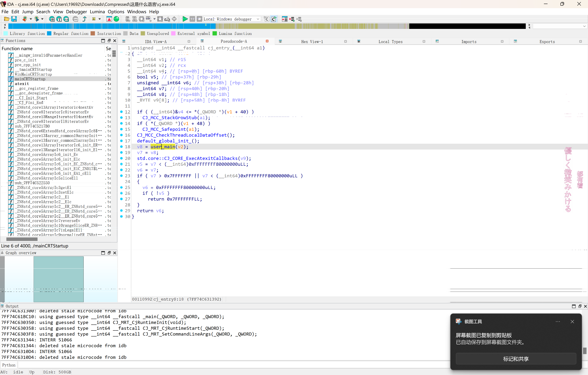The height and width of the screenshot is (375, 588).
Task: Click the jump-to-address arrow icon
Action: coord(75,19)
